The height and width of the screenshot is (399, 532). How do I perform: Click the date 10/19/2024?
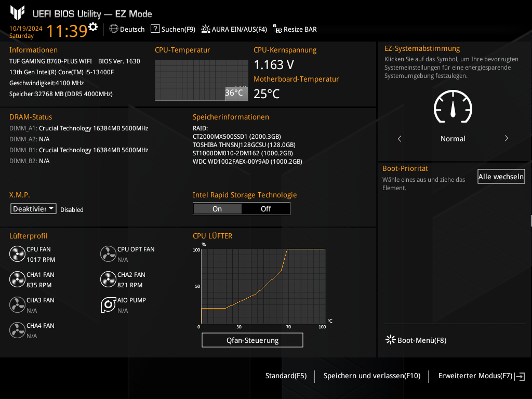pyautogui.click(x=26, y=28)
